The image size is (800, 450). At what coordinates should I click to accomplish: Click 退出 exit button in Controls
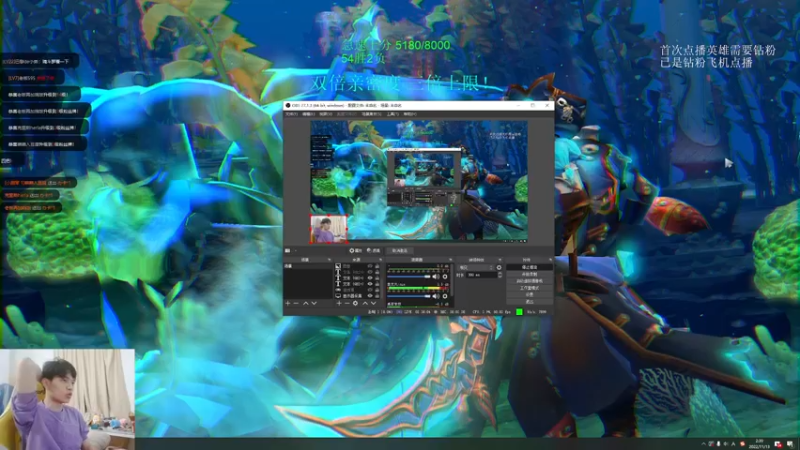530,302
